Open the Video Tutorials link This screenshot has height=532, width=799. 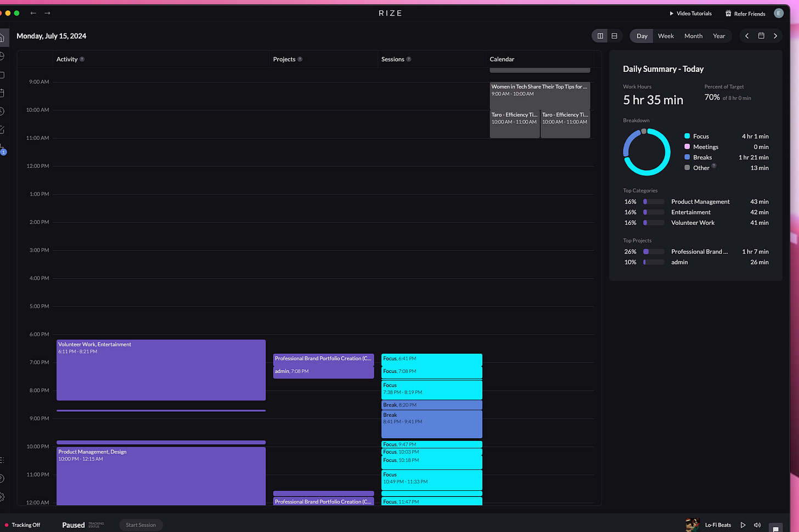click(690, 13)
